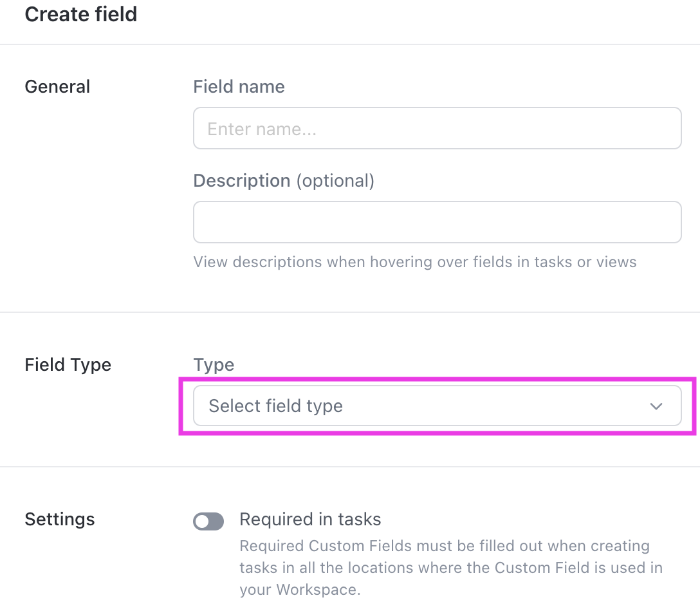Click the chevron arrow in Type dropdown
Screen dimensions: 700x609
(x=656, y=406)
